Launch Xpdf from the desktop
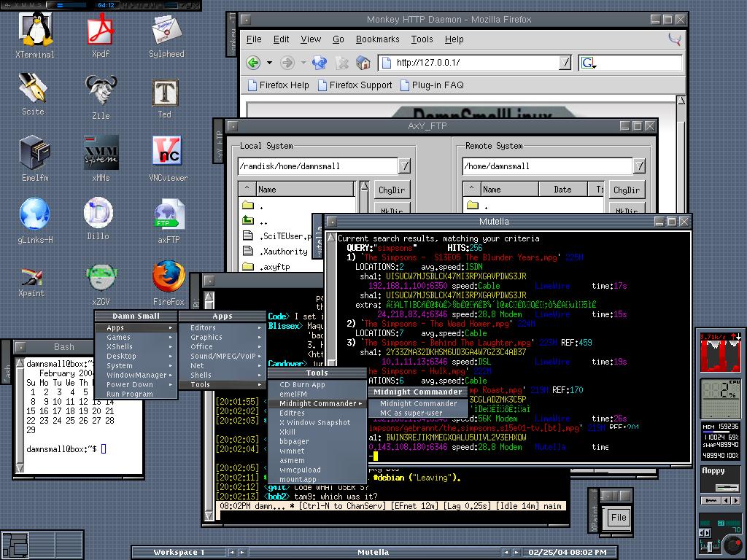 [x=100, y=30]
